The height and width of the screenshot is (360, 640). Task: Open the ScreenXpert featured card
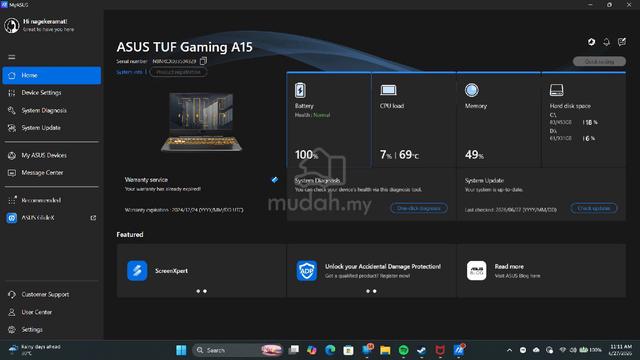tap(202, 271)
